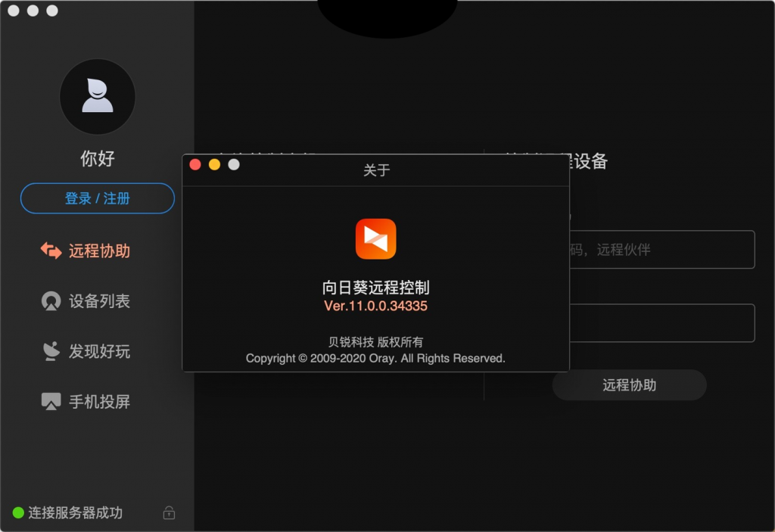Viewport: 775px width, 532px height.
Task: Click the 设备列表 device list icon
Action: (51, 301)
